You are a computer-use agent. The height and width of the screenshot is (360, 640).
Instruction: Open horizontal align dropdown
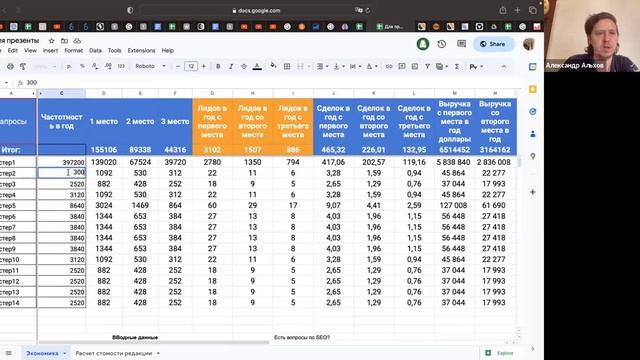pos(322,66)
